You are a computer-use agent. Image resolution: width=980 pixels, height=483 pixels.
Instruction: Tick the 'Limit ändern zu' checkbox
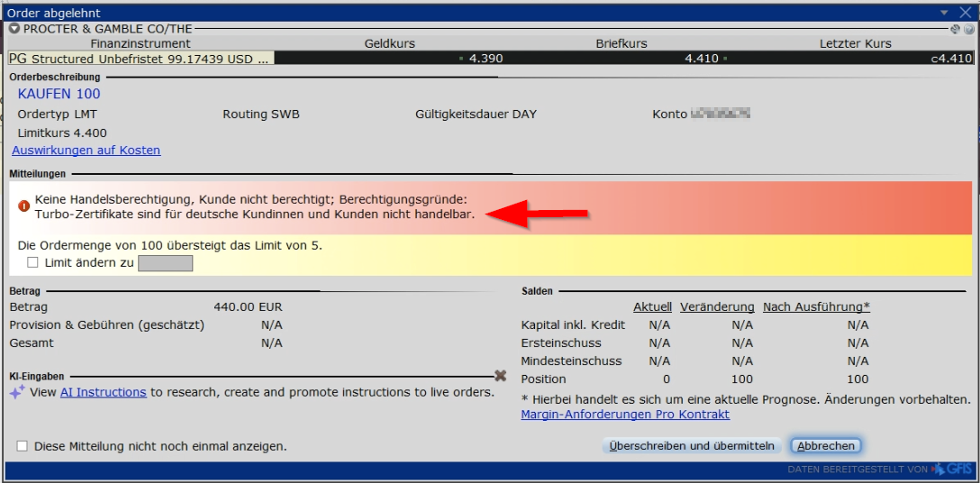[x=32, y=263]
